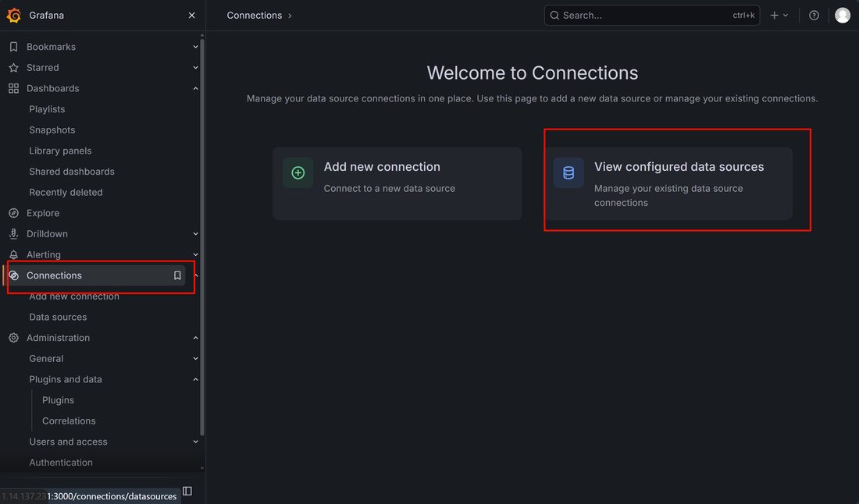Open Playlists in the sidebar
Image resolution: width=859 pixels, height=504 pixels.
coord(47,109)
